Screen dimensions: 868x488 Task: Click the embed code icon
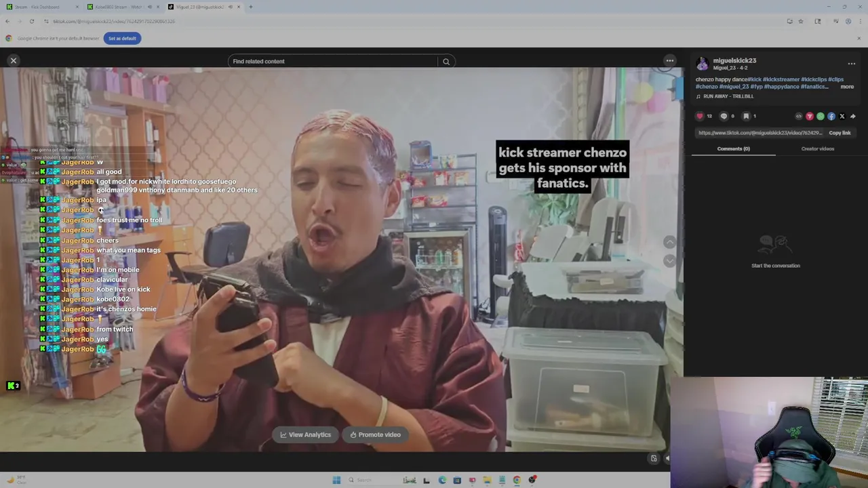click(x=799, y=116)
